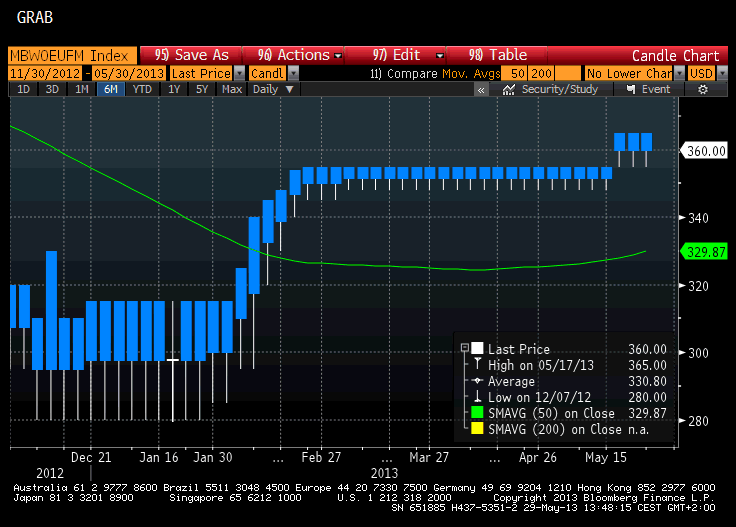
Task: Click the Event pencil icon
Action: tap(628, 89)
